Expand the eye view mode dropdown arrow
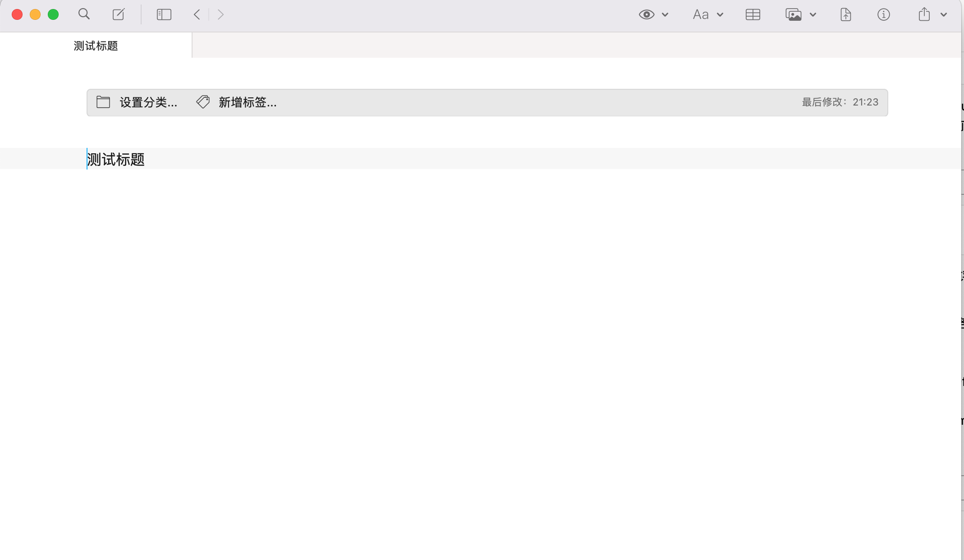The image size is (964, 560). tap(665, 15)
